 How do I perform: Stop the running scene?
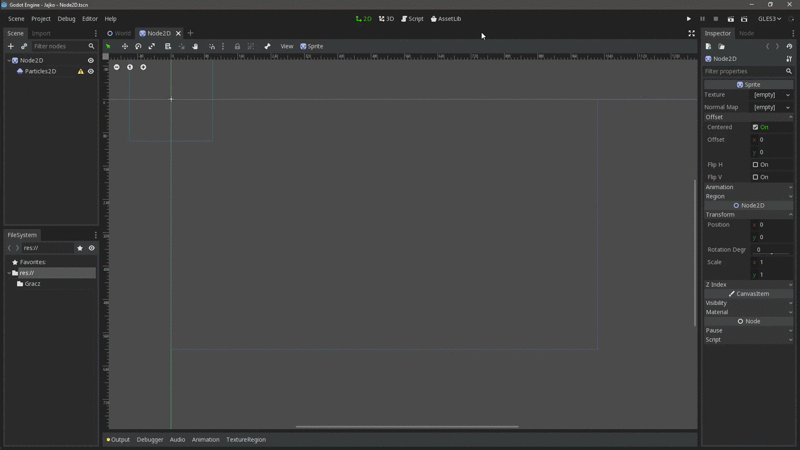[x=716, y=19]
